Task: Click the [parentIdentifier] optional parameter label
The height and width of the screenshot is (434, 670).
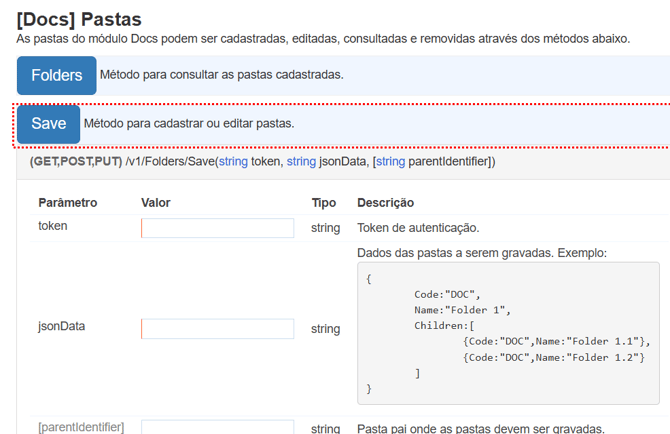Action: pos(81,427)
